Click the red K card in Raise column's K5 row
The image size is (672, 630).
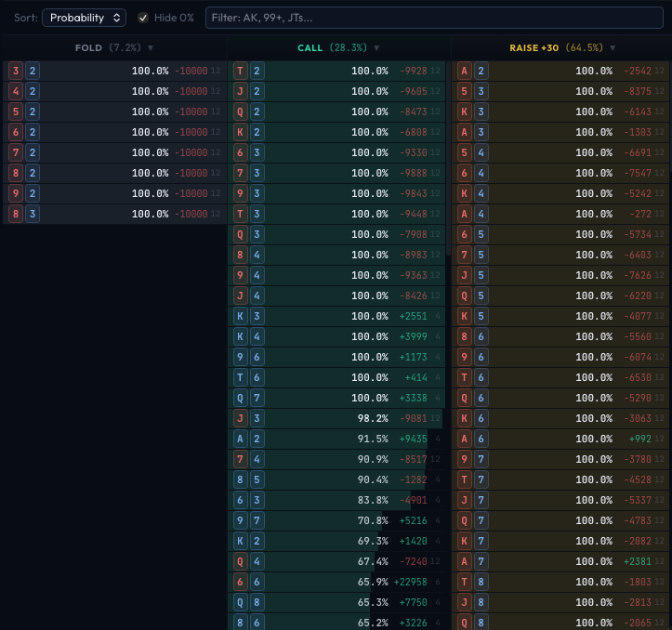[465, 316]
